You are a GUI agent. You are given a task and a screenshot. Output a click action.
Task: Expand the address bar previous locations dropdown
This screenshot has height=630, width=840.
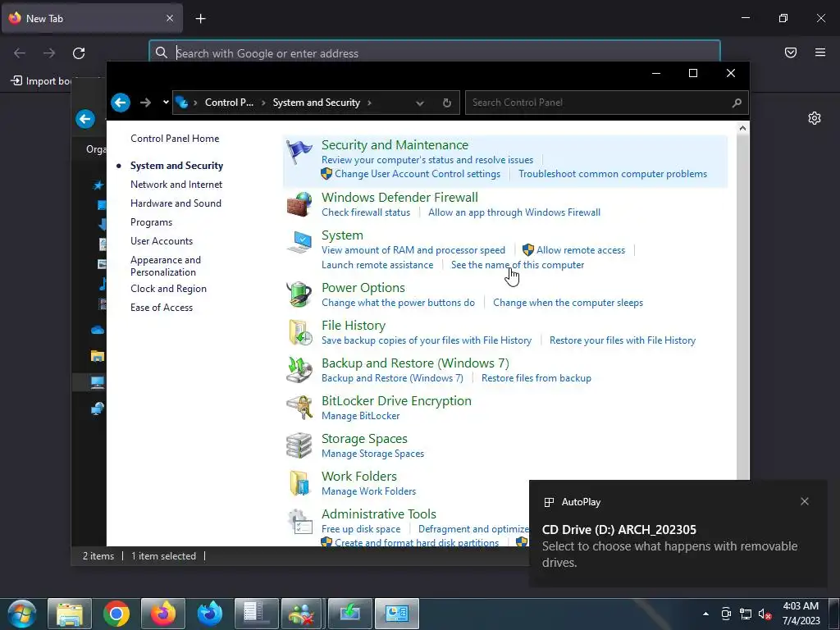coord(420,103)
